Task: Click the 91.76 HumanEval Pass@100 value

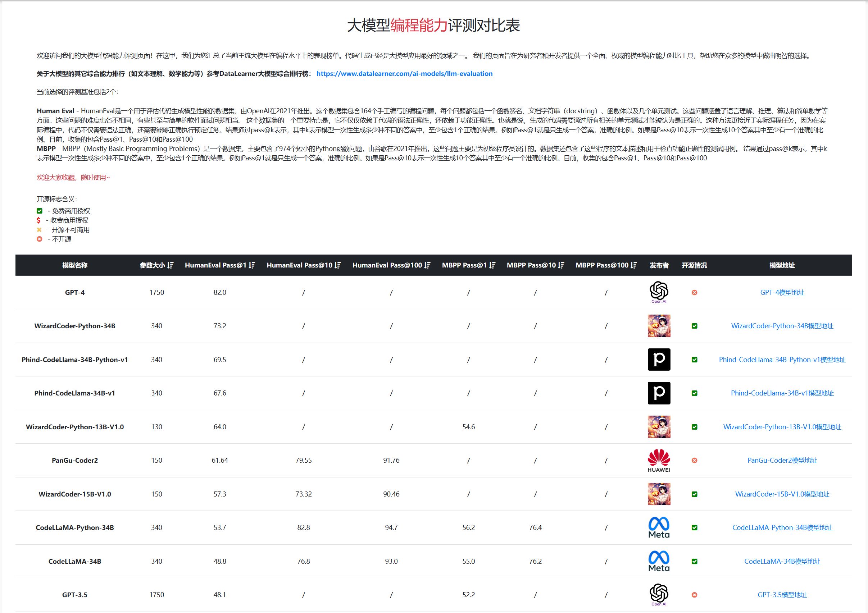Action: (391, 460)
